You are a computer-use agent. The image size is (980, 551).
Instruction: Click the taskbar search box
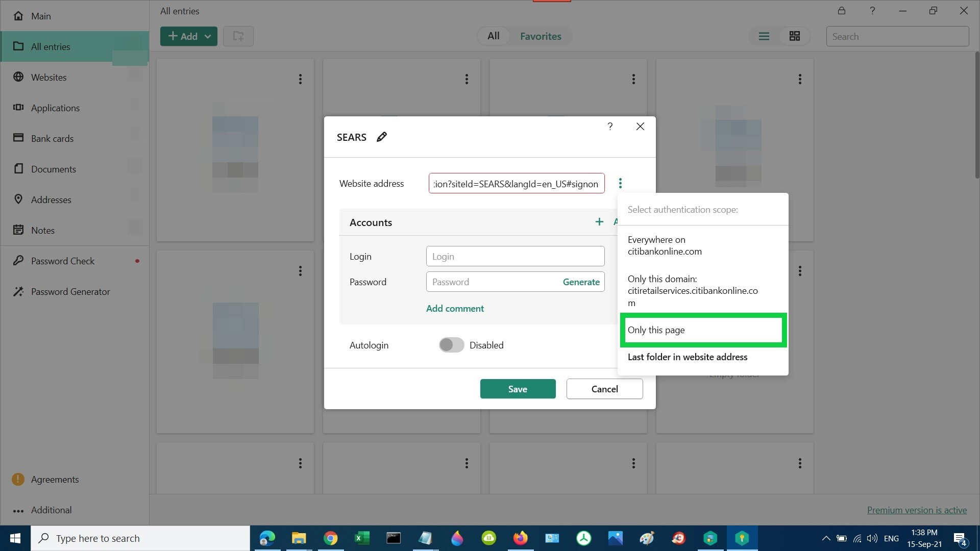click(140, 538)
